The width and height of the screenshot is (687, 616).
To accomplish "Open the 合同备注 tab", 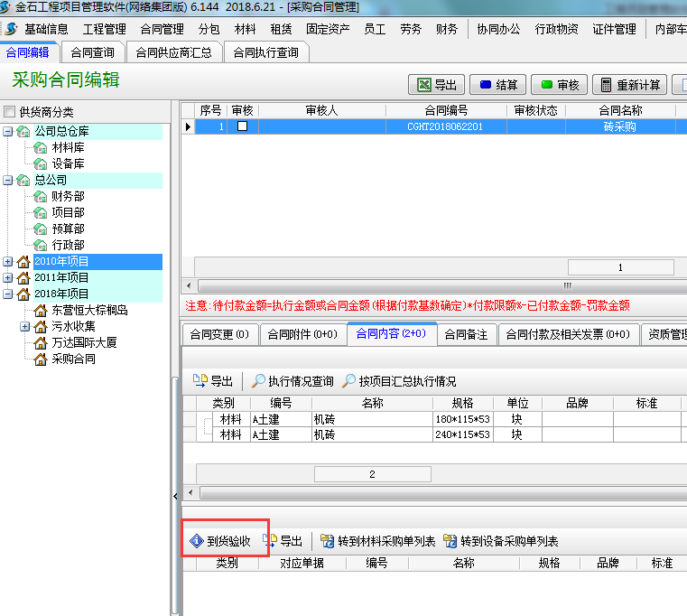I will tap(466, 334).
